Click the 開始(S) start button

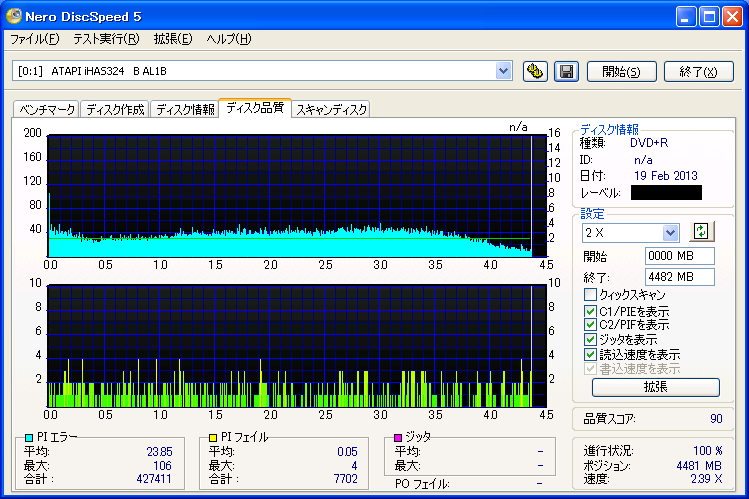(x=621, y=72)
